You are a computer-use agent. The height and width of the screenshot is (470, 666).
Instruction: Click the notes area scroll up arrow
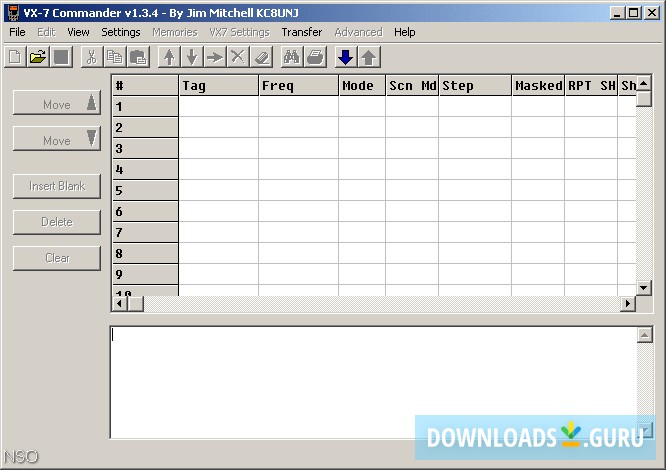tap(644, 335)
